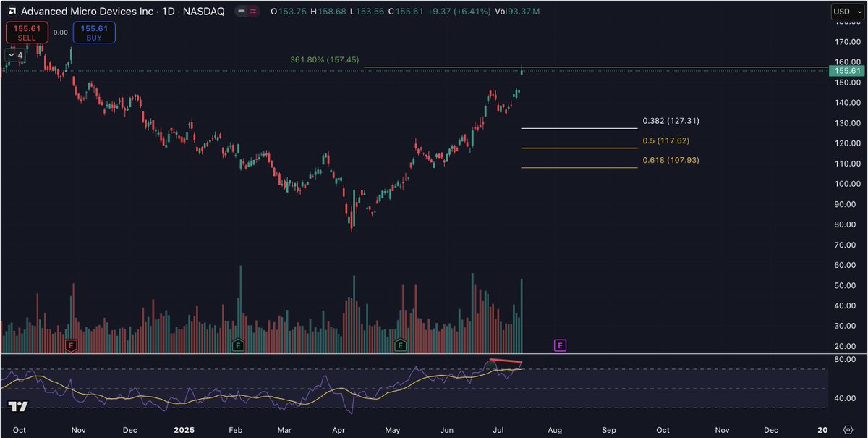Screen dimensions: 868x438
Task: Click the Apr label on the time axis
Action: coord(338,429)
